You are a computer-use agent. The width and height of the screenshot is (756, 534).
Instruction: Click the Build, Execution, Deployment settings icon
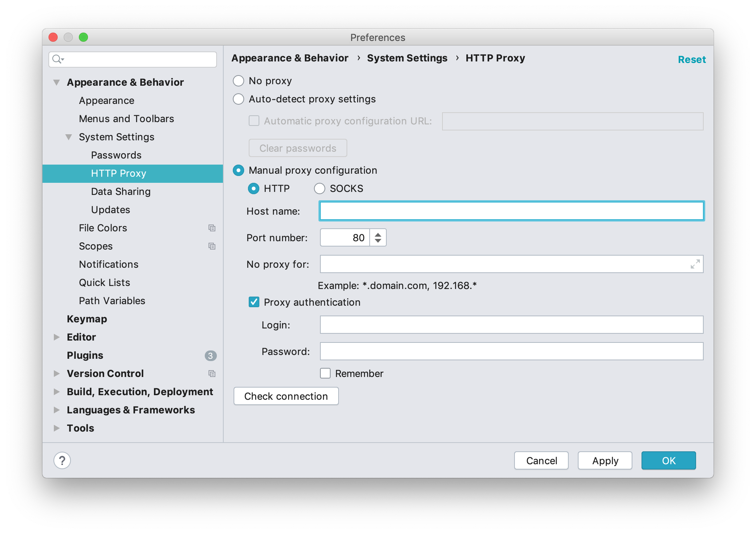(58, 393)
